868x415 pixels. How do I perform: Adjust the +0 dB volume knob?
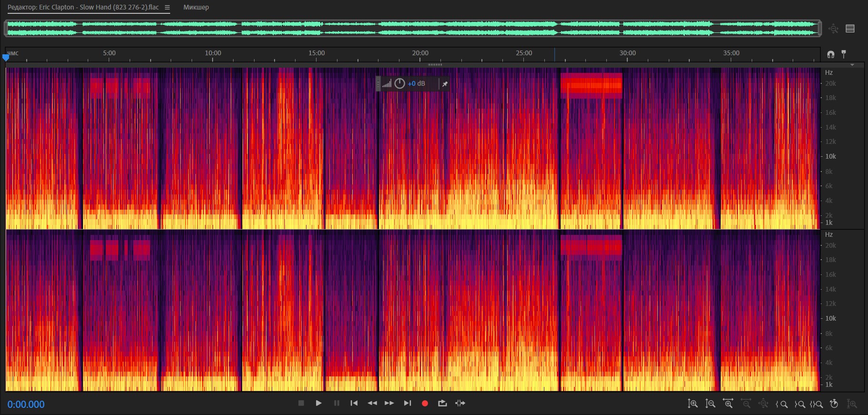click(x=399, y=84)
